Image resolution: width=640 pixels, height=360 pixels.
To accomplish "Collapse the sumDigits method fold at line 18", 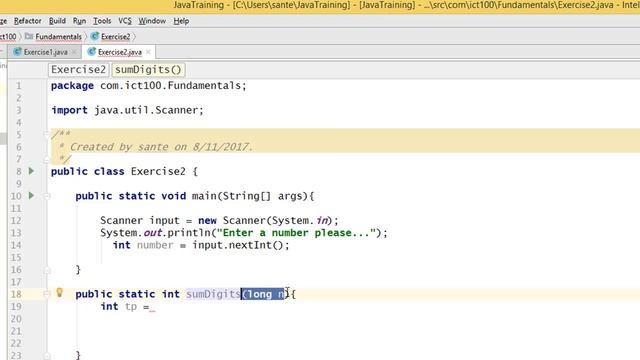I will click(47, 294).
